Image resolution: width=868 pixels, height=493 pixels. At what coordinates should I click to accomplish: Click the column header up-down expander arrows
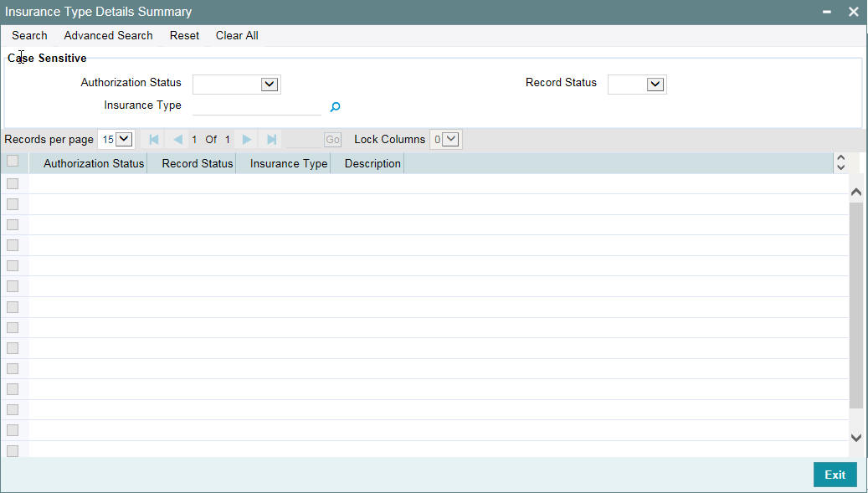pos(841,163)
